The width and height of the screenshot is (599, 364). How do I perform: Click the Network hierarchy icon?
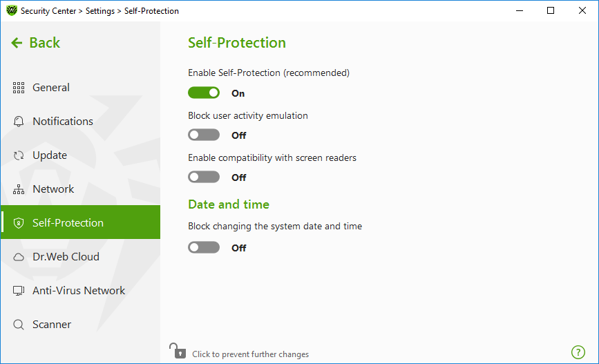(19, 189)
